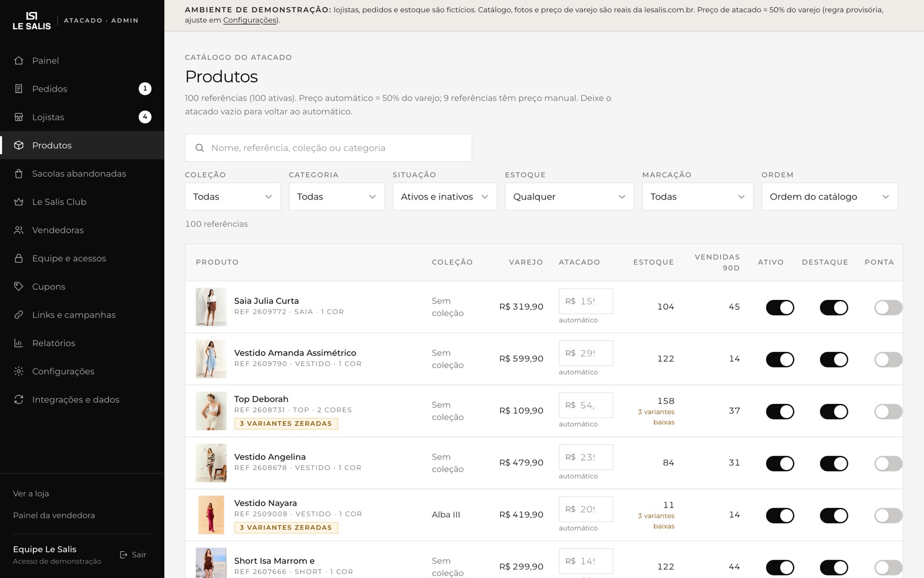Click the Integrações e dados sync icon
Screen dimensions: 924x578
(x=18, y=400)
